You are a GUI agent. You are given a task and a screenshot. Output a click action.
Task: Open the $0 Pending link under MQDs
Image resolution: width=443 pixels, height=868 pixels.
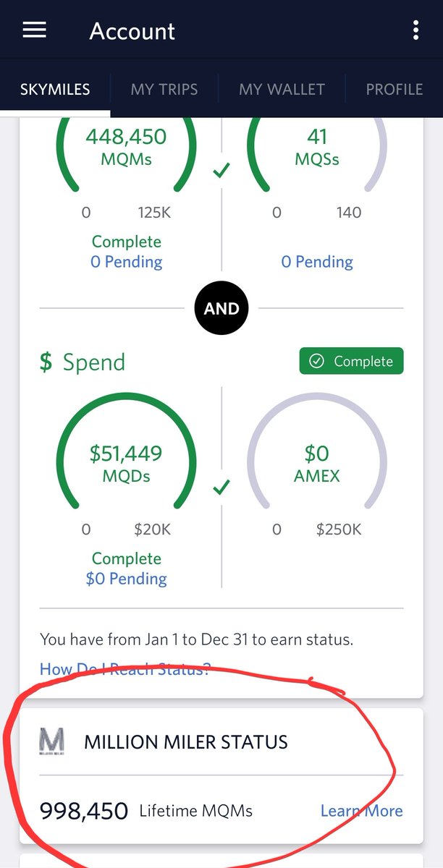coord(126,579)
